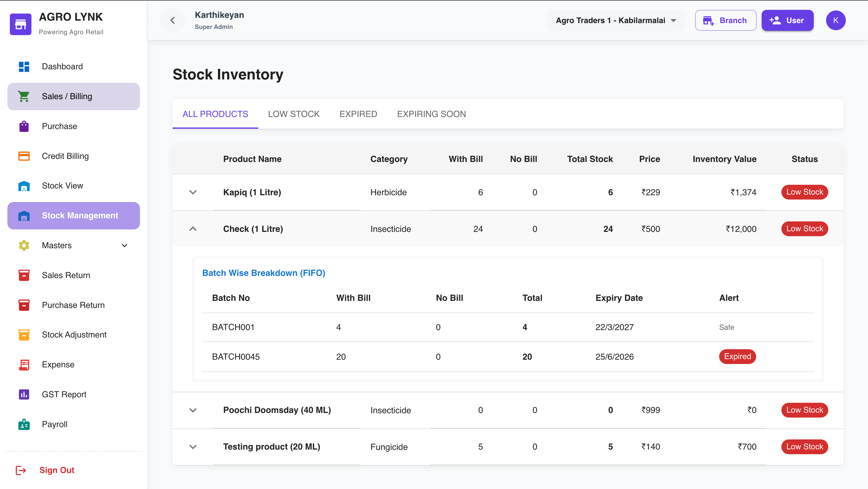Go to Purchase in the sidebar
868x489 pixels.
click(73, 127)
